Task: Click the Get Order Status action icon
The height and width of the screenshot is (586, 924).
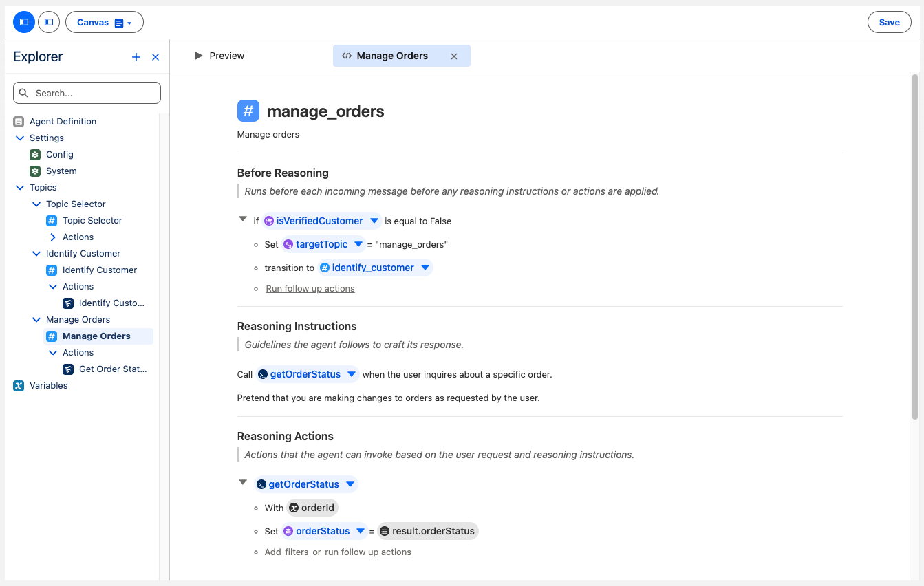Action: (x=67, y=369)
